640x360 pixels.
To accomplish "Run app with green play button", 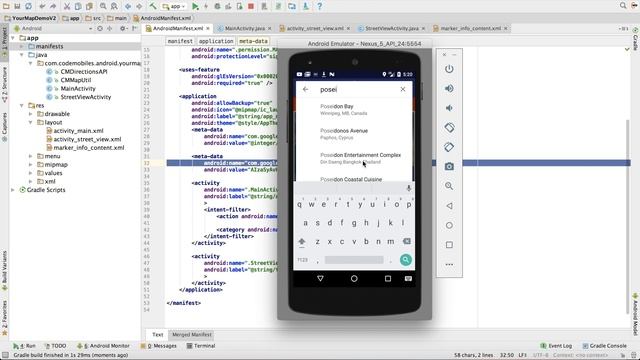I will click(x=195, y=6).
